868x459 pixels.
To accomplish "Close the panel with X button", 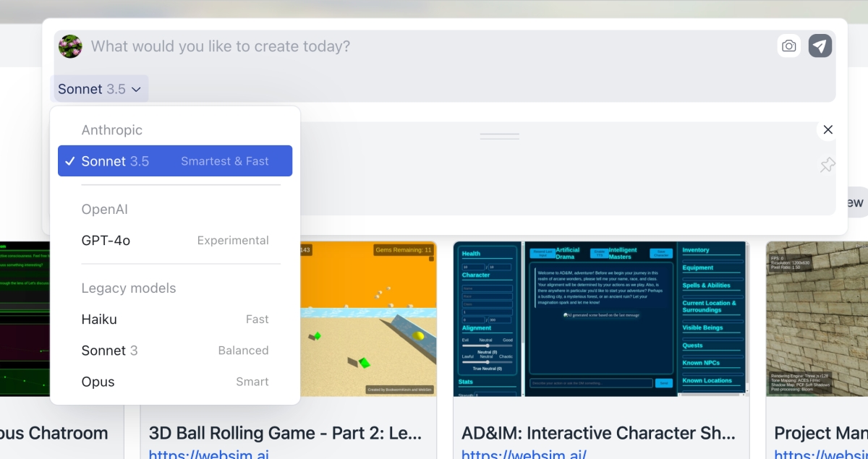I will (x=828, y=129).
